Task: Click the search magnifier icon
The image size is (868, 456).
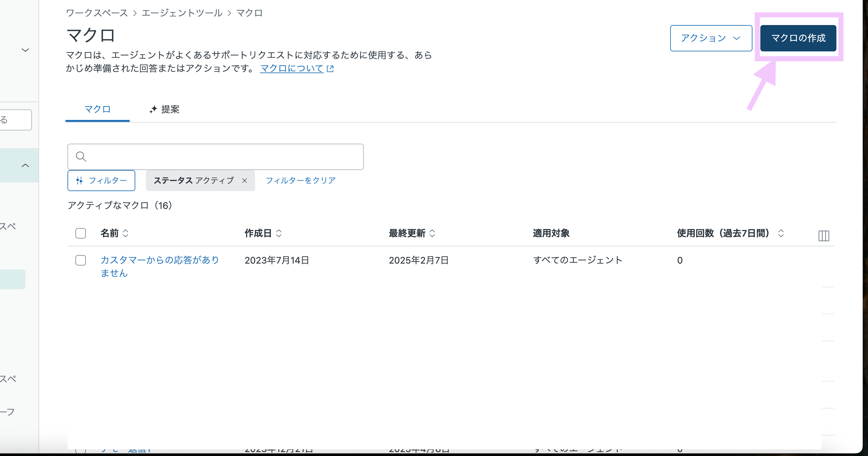Action: 81,157
